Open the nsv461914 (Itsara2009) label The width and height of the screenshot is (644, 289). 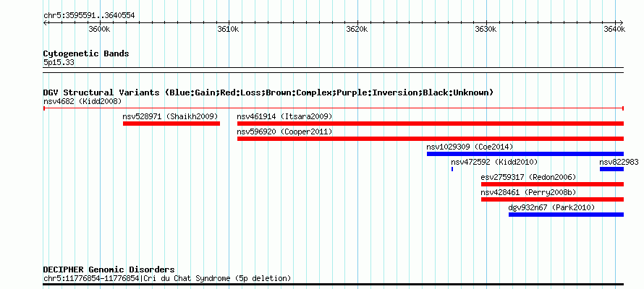(x=284, y=116)
